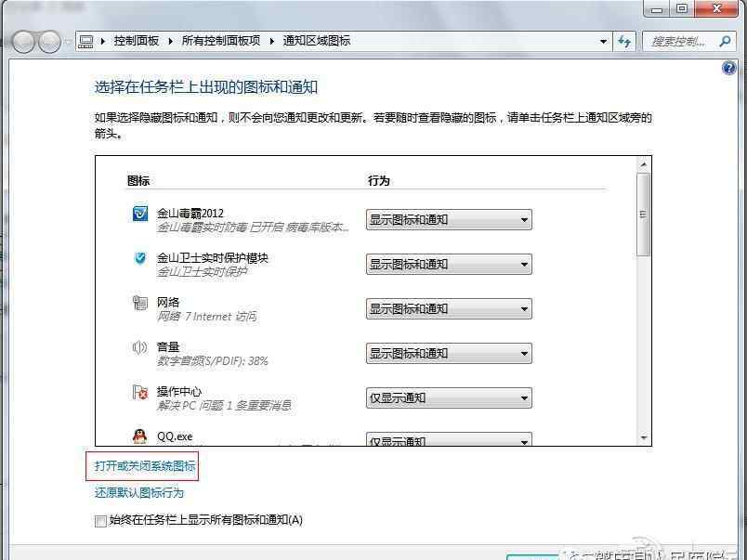Screen dimensions: 747x560
Task: Open the help question mark icon
Action: [729, 69]
